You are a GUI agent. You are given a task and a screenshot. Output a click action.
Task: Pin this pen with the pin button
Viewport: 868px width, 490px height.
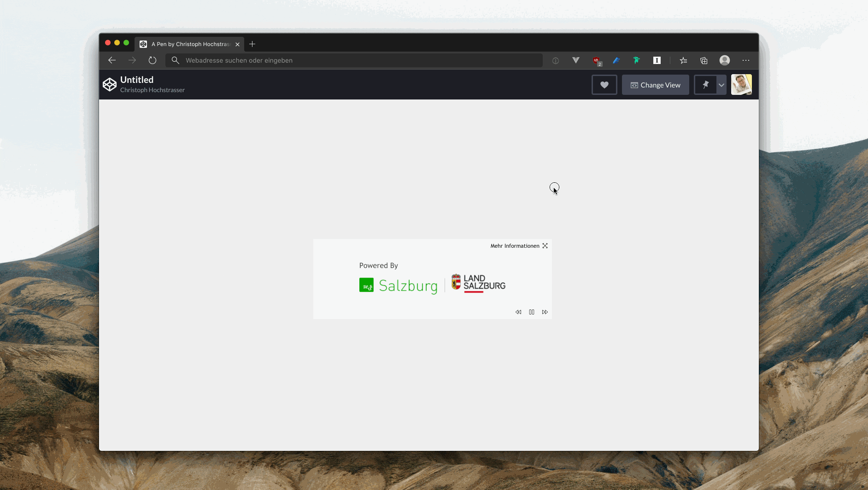pos(705,85)
